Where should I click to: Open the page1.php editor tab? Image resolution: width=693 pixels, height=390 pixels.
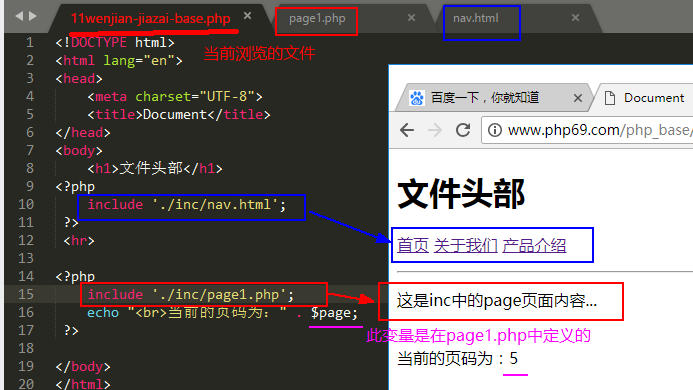[x=317, y=19]
